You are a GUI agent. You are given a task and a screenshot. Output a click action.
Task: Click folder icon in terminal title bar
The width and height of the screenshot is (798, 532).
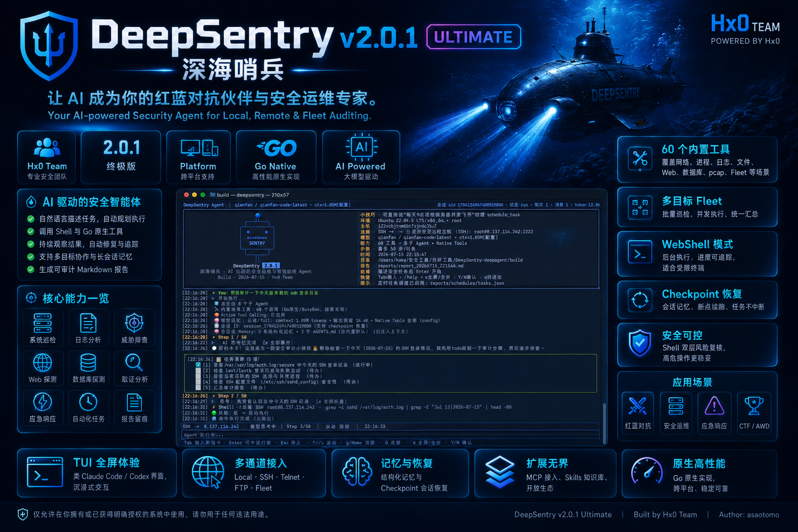coord(212,195)
